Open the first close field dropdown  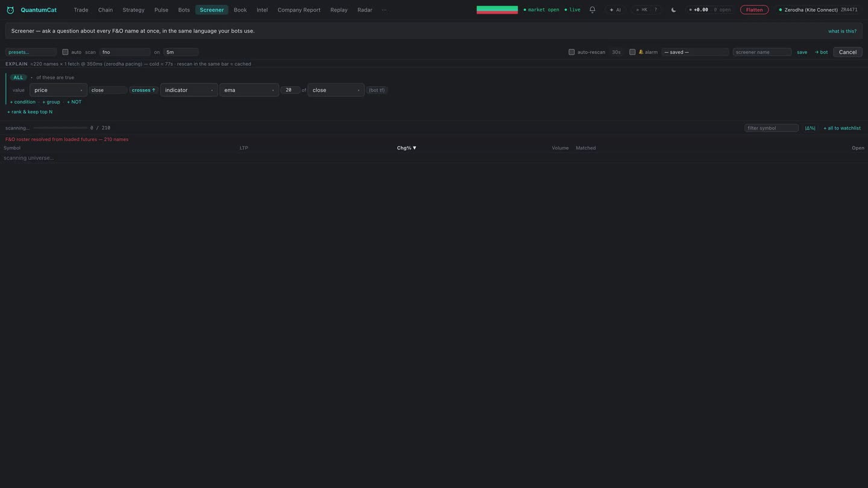108,90
